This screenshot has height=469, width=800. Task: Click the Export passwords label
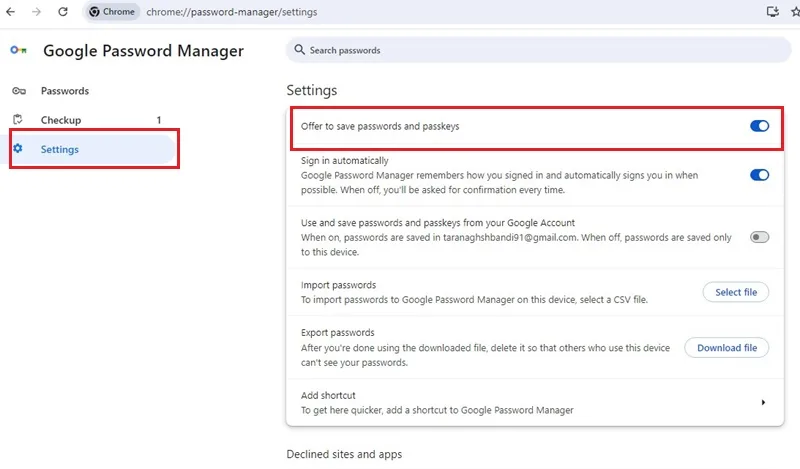pyautogui.click(x=337, y=333)
